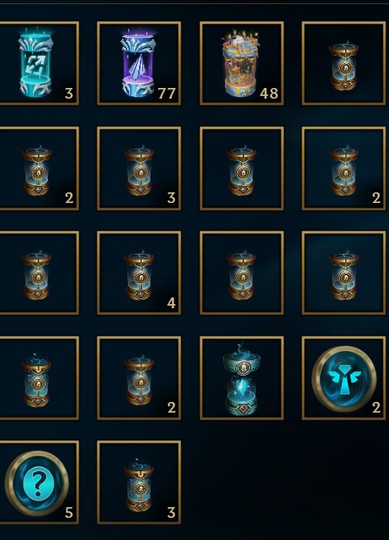389x540 pixels.
Task: Select count-2 capsule beside the large Hextech chest
Action: coord(139,378)
